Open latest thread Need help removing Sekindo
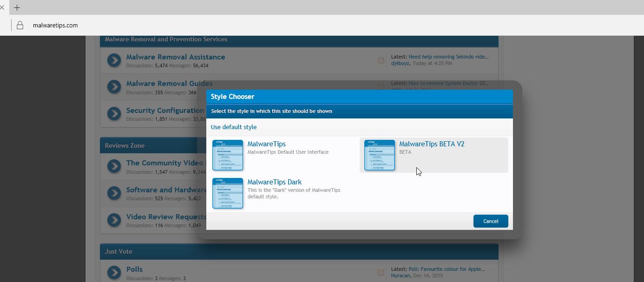Viewport: 644px width, 282px height. (448, 57)
